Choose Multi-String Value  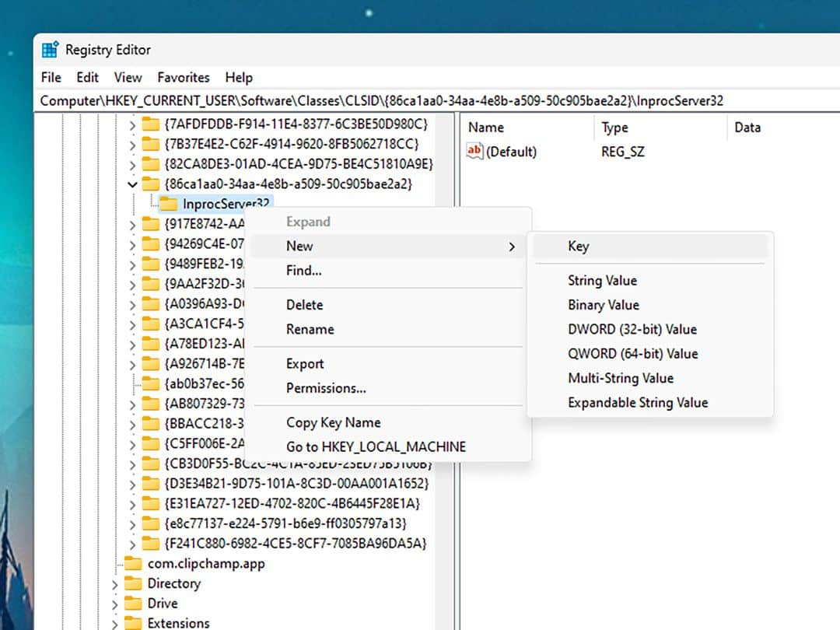point(650,378)
